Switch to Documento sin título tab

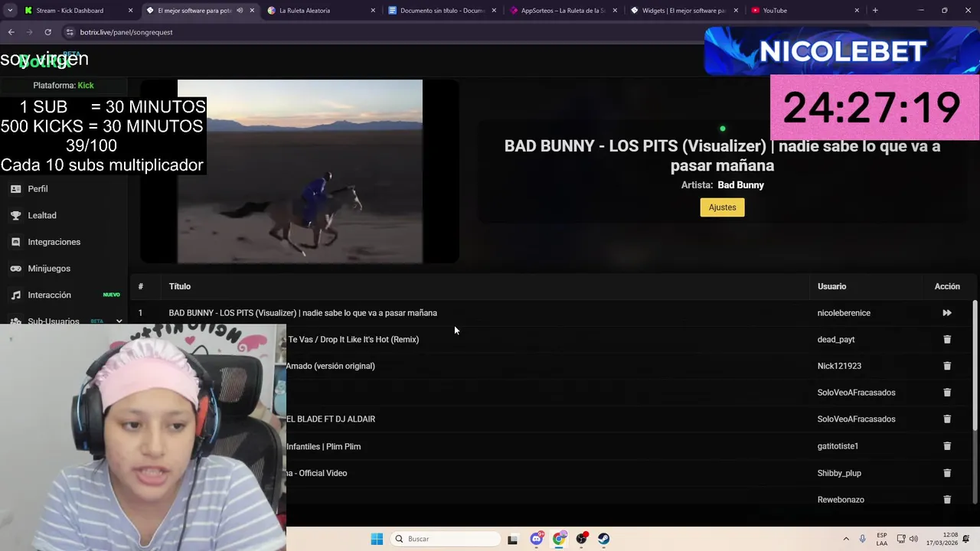[441, 11]
